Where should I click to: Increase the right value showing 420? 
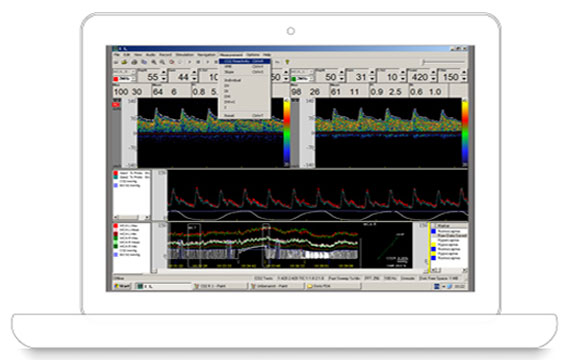pos(433,74)
